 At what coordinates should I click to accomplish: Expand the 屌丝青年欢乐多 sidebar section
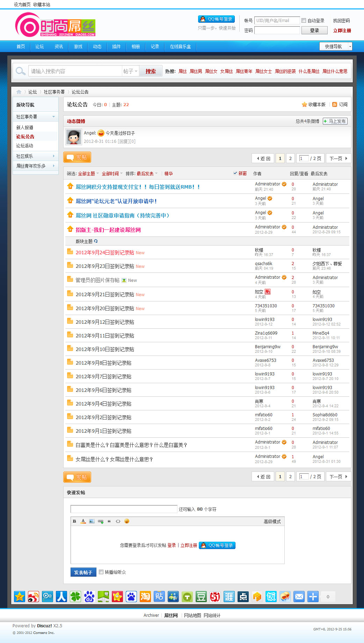(53, 166)
